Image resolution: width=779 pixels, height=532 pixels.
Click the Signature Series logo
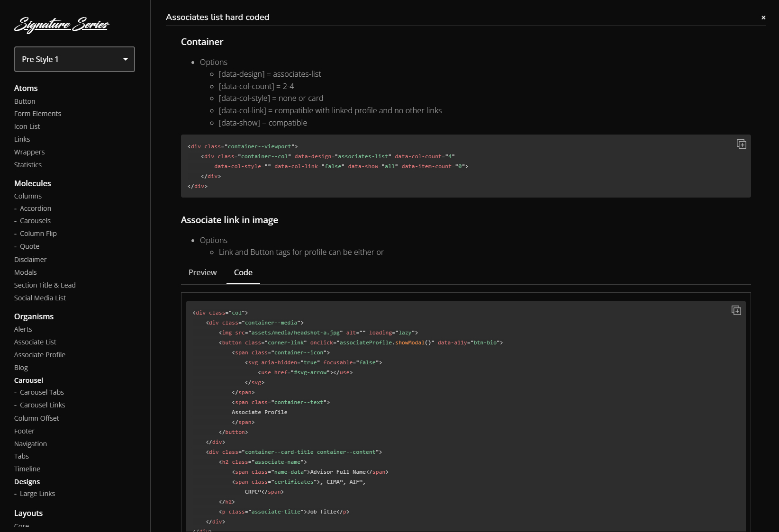pos(62,24)
